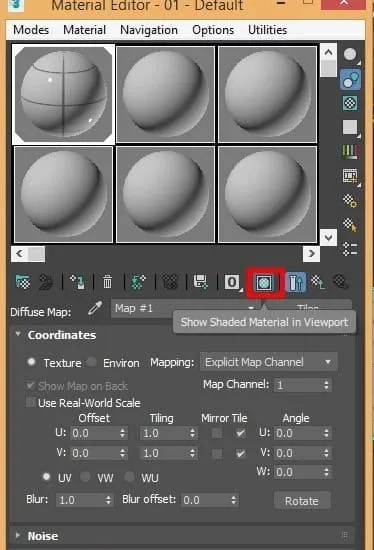Select the WU radio button
374x550 pixels.
pos(129,477)
